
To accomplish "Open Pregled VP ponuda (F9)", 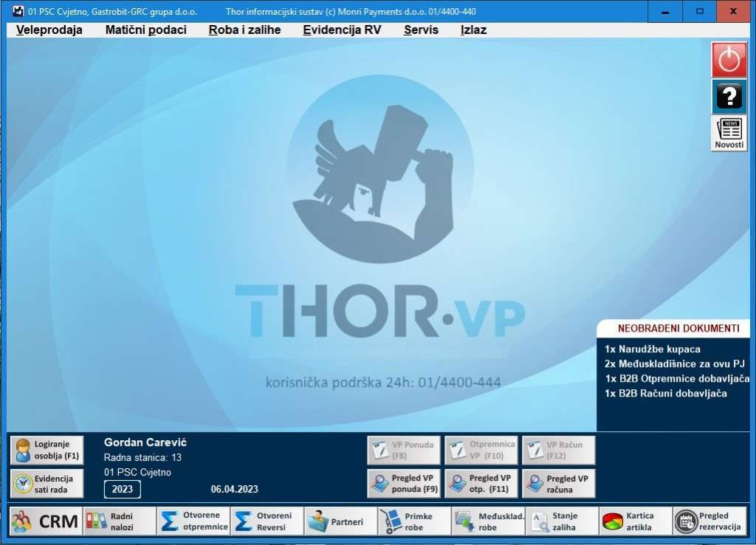I will [404, 483].
